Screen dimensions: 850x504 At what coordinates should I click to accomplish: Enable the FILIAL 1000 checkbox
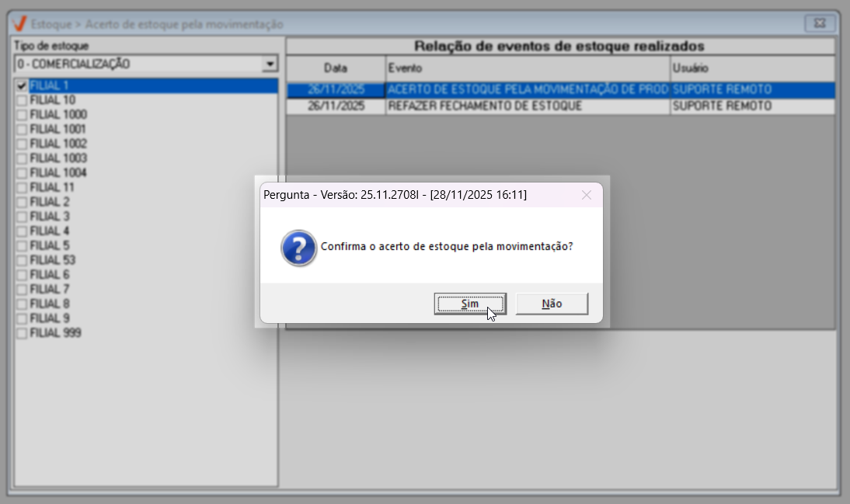point(22,115)
